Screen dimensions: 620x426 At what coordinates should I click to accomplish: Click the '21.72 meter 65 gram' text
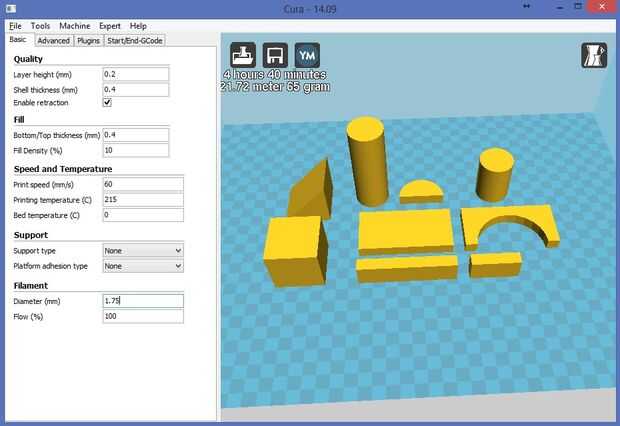tap(275, 87)
